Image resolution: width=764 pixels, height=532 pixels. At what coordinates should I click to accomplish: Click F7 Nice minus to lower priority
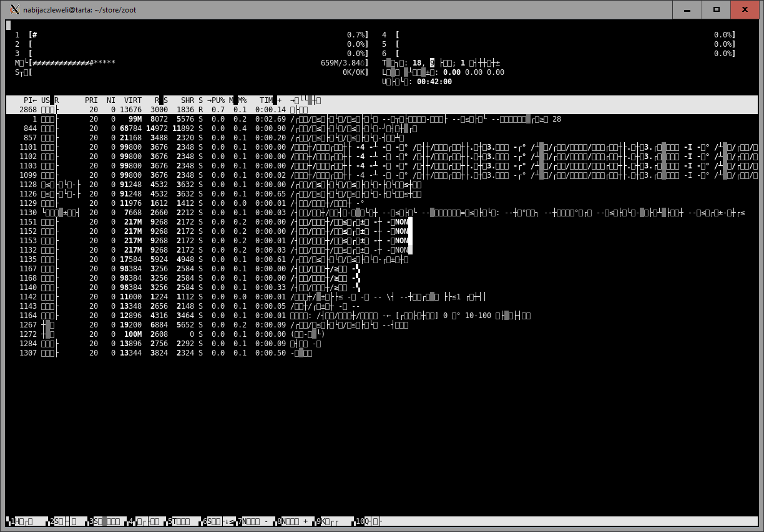(260, 521)
